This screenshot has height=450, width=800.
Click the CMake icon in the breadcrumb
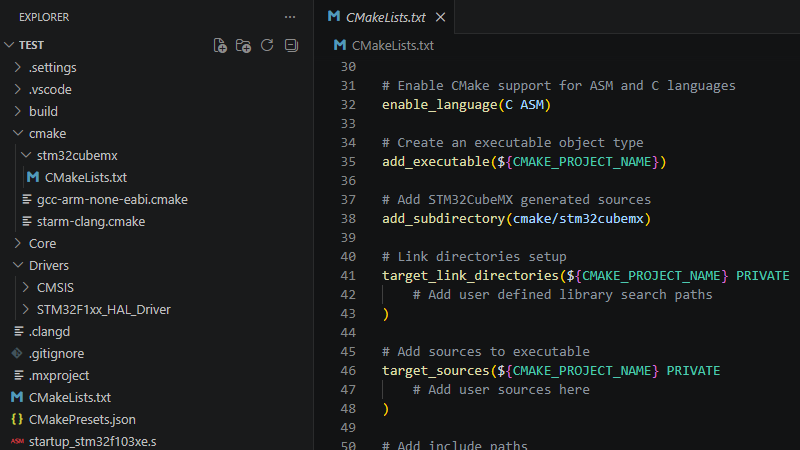[x=340, y=45]
